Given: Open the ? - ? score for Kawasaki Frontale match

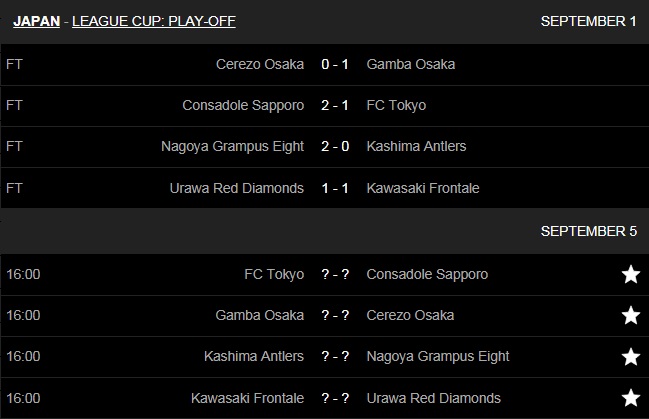Looking at the screenshot, I should [x=335, y=397].
